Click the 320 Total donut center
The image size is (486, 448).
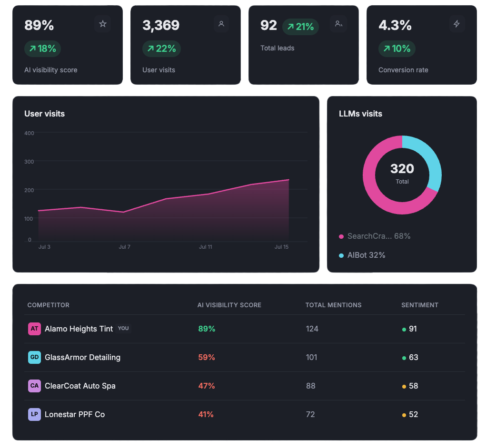[x=402, y=174]
